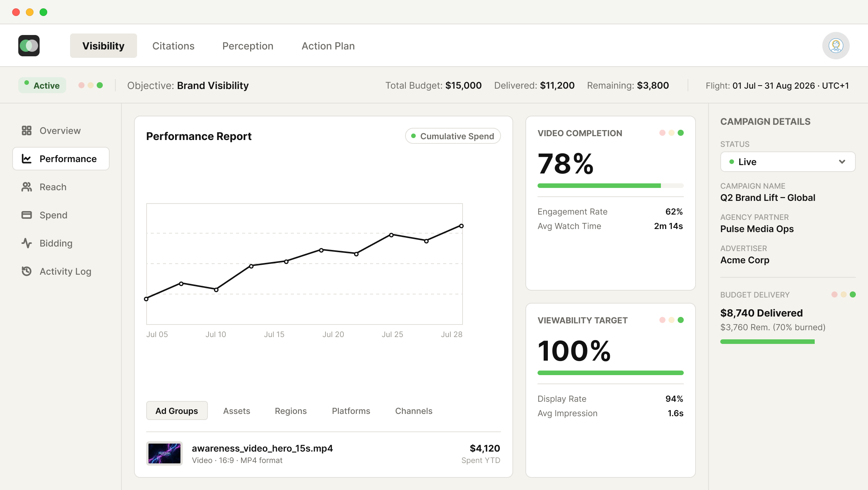Toggle the Cumulative Spend legend pill
This screenshot has width=868, height=490.
(x=453, y=136)
